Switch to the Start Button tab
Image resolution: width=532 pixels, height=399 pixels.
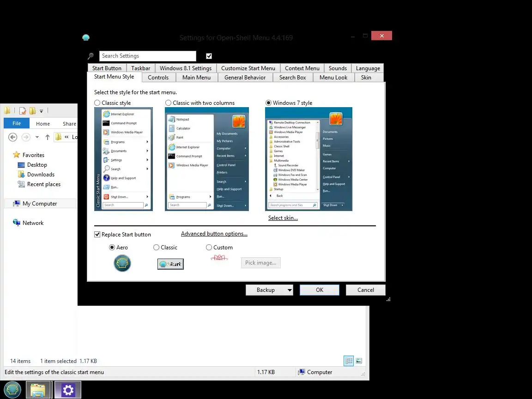[x=107, y=68]
